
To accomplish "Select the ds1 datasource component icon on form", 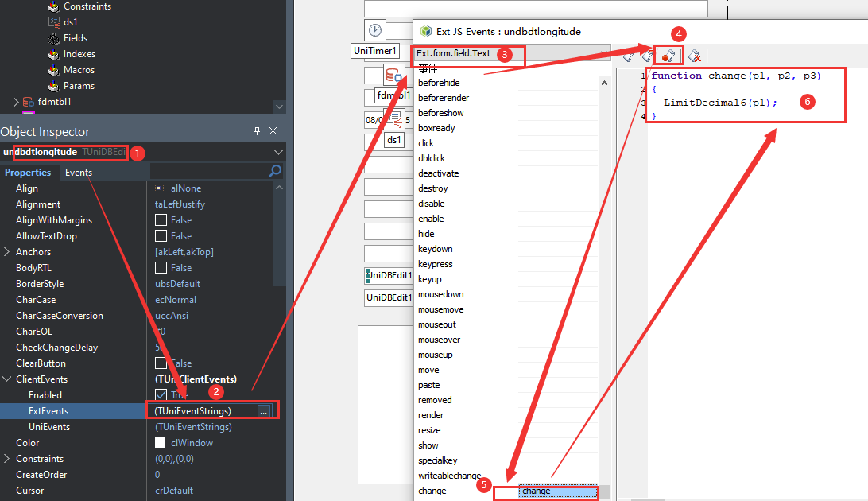I will point(397,118).
